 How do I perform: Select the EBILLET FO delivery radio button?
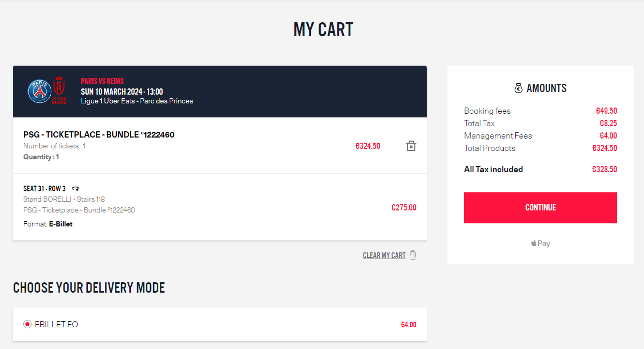[27, 324]
